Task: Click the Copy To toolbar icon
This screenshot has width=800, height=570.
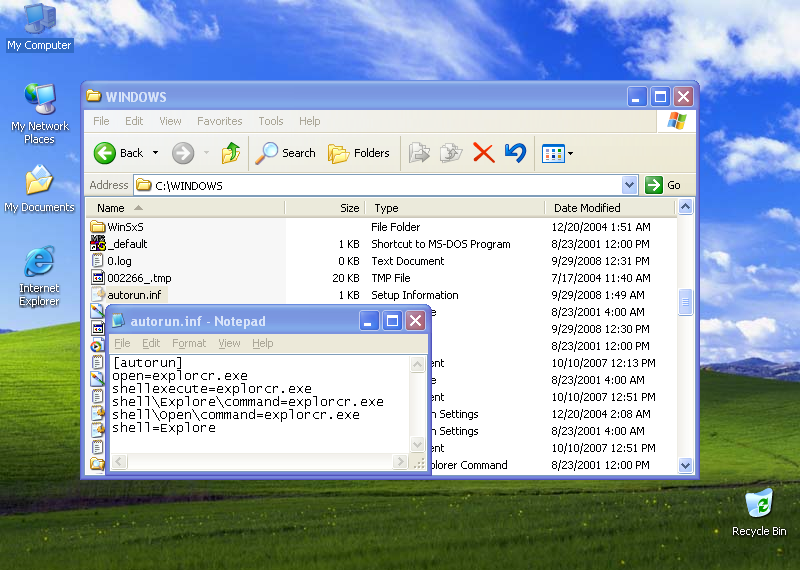Action: point(451,153)
